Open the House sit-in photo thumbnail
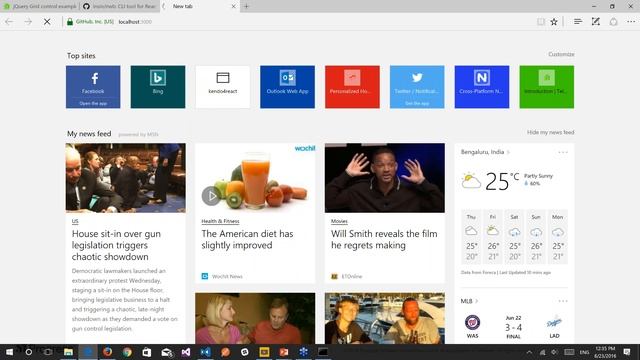Viewport: 640px width, 360px height. 126,178
